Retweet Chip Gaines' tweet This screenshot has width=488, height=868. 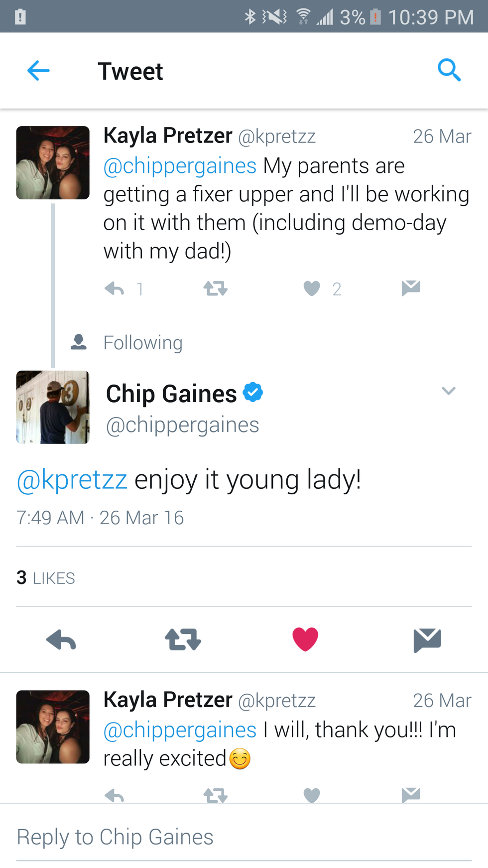(183, 640)
